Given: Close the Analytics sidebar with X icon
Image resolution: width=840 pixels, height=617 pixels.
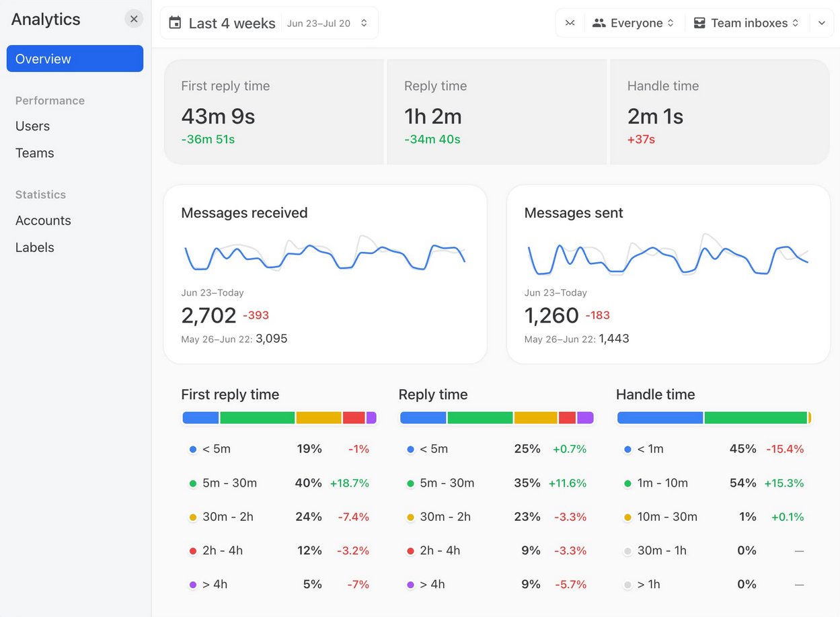Looking at the screenshot, I should pyautogui.click(x=134, y=19).
